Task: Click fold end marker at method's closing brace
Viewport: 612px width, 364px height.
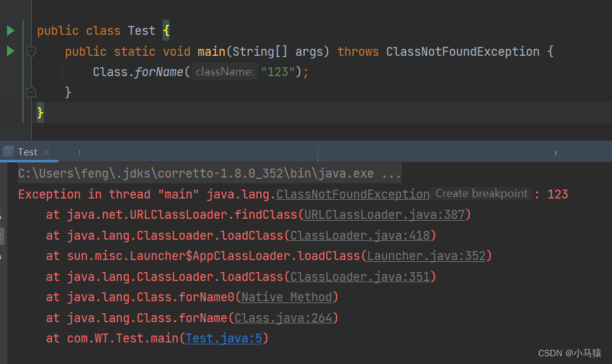Action: 31,93
